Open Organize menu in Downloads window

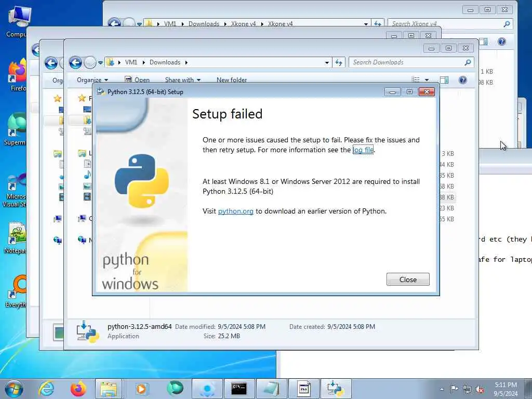[x=92, y=80]
